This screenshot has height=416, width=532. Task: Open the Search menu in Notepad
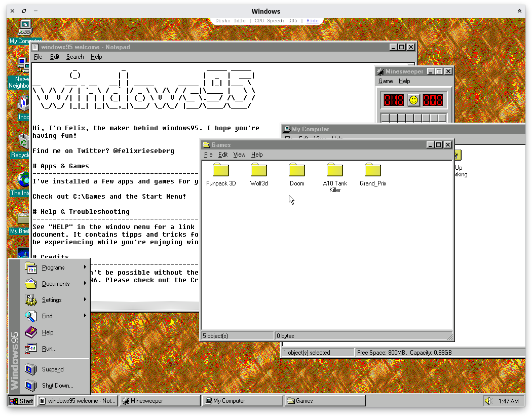coord(75,57)
